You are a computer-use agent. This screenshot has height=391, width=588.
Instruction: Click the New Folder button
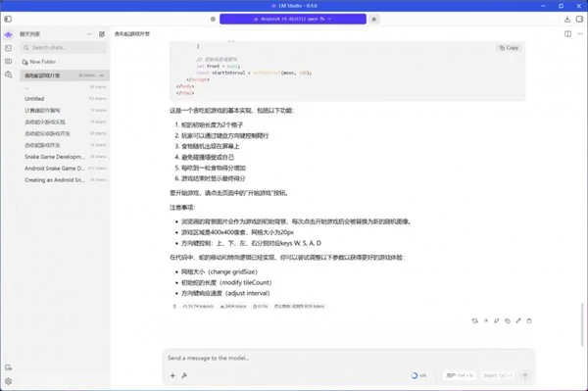[39, 62]
